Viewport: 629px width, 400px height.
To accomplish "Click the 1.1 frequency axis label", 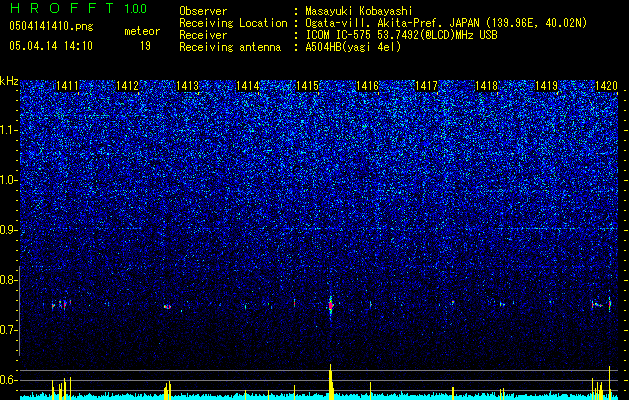I will [x=8, y=130].
